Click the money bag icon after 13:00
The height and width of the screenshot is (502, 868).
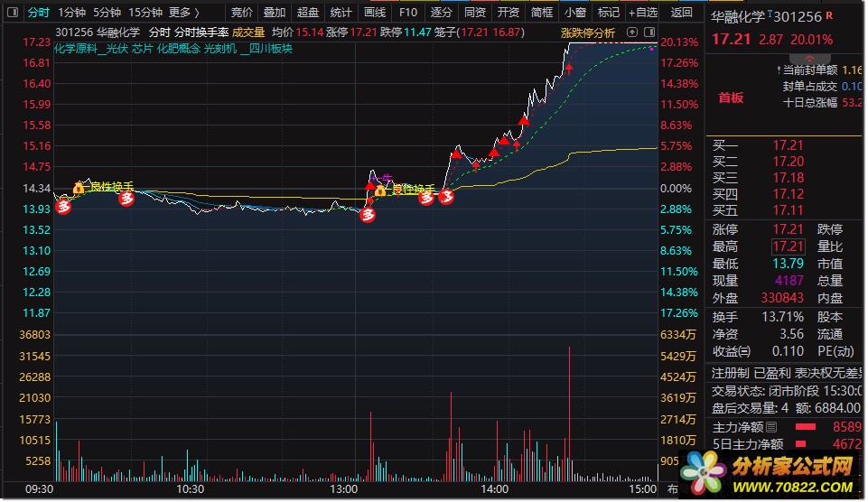click(x=380, y=191)
